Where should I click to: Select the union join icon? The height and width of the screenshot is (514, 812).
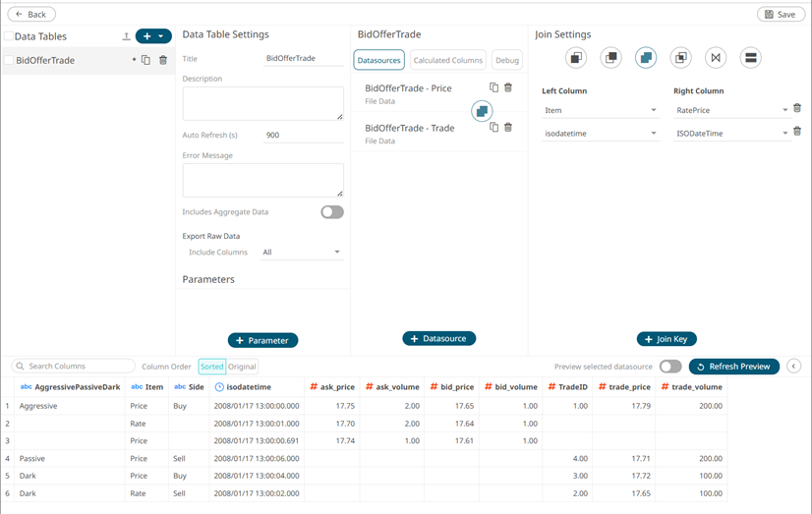pos(750,58)
